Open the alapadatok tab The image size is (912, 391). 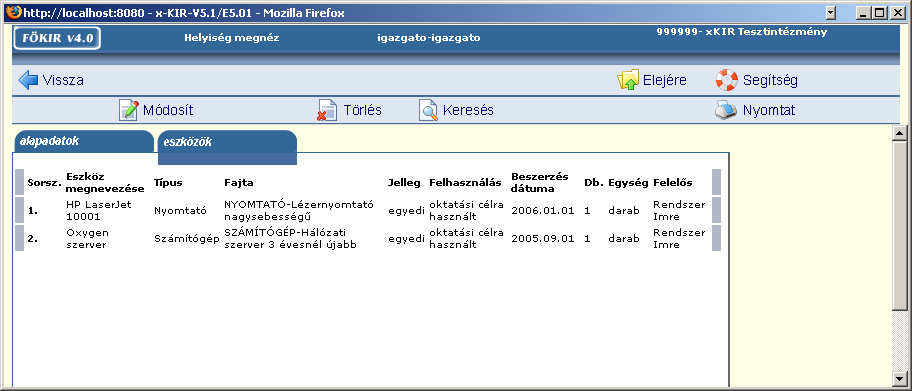(x=84, y=141)
